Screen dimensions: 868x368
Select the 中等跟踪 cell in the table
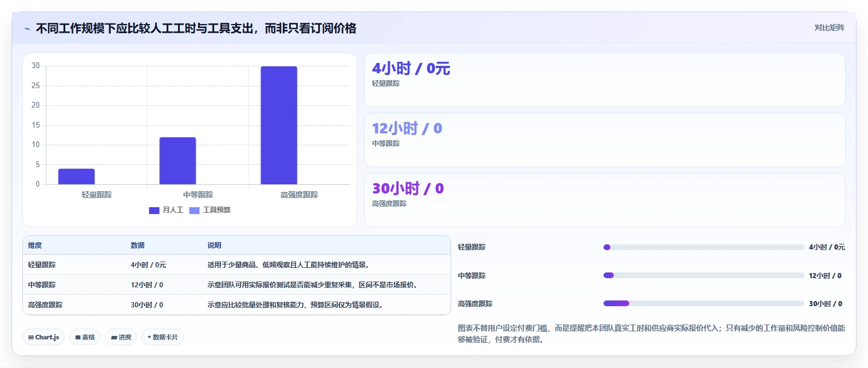click(42, 284)
